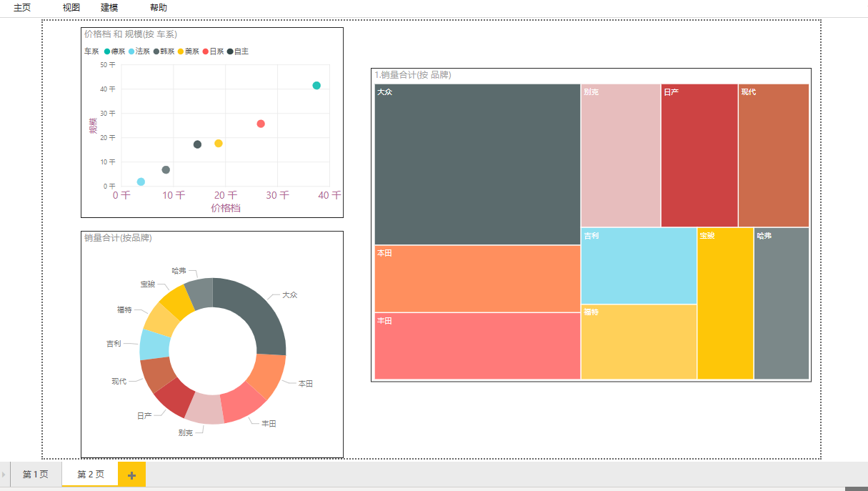Click the 价格档 和 规模(按 车系) chart title
This screenshot has height=491, width=868.
(x=131, y=34)
